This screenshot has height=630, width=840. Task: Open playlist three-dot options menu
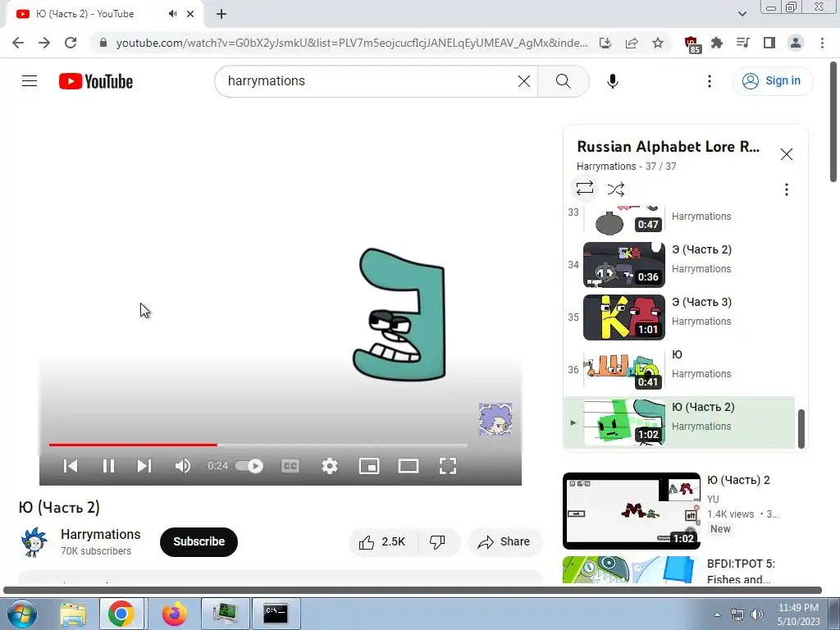787,189
